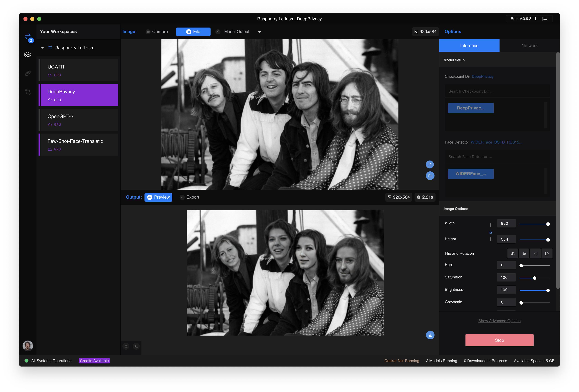
Task: Expand the Model Output dropdown
Action: (x=260, y=32)
